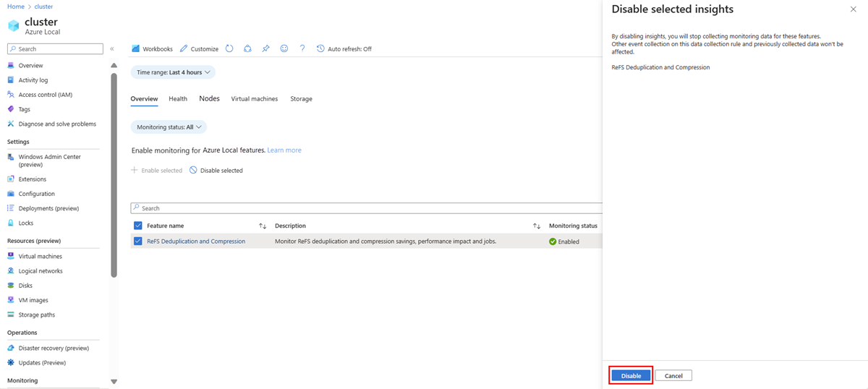
Task: Toggle the select-all checkbox in table header
Action: (138, 226)
